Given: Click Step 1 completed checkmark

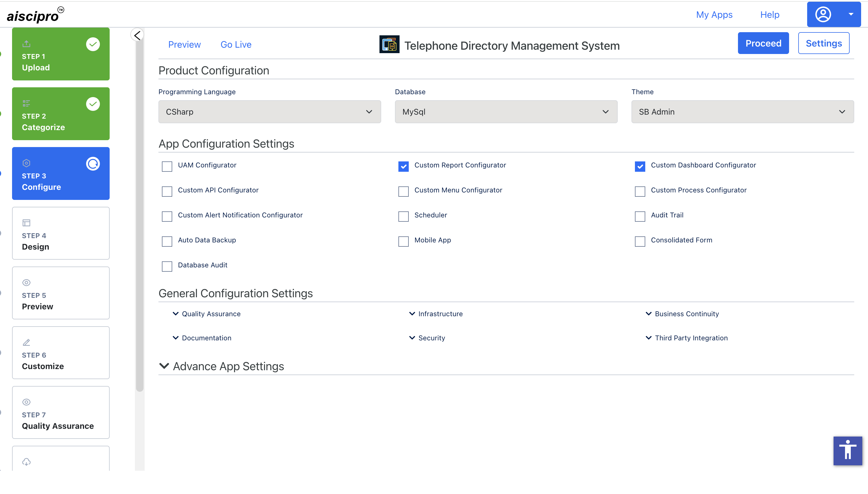Looking at the screenshot, I should tap(93, 44).
